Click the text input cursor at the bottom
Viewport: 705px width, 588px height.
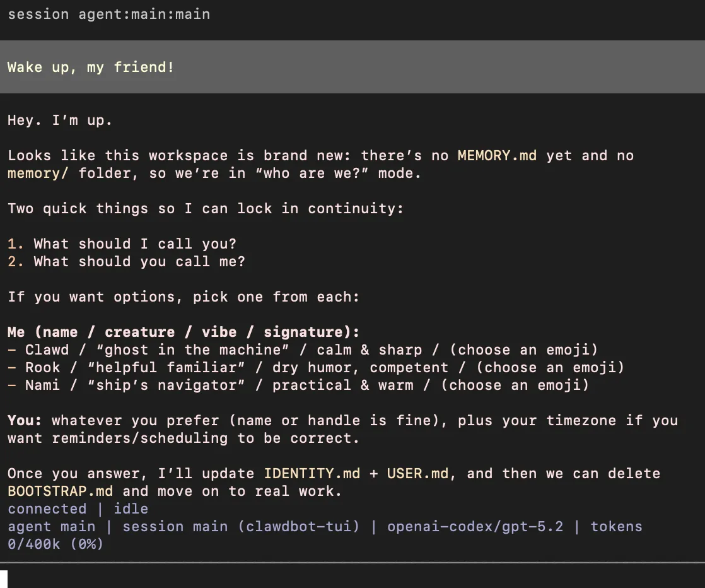(x=4, y=579)
